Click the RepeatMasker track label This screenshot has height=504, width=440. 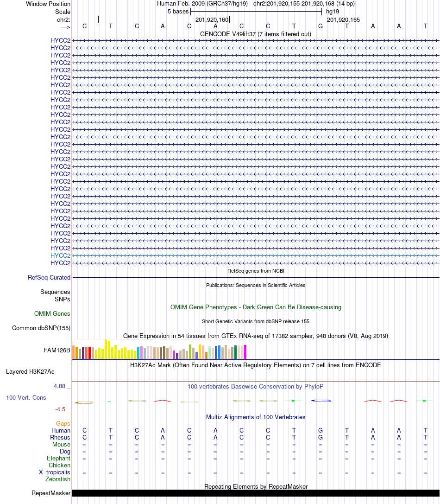click(51, 493)
